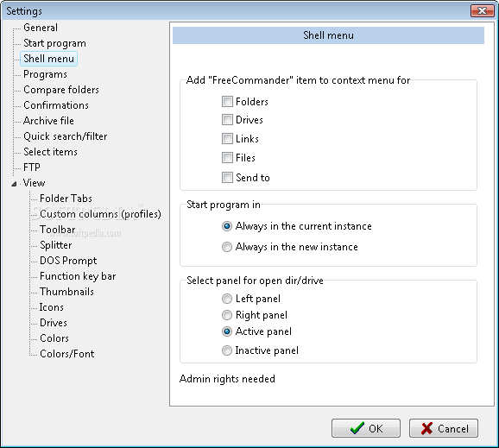Go to Quick search/filter settings
Image resolution: width=499 pixels, height=448 pixels.
66,136
